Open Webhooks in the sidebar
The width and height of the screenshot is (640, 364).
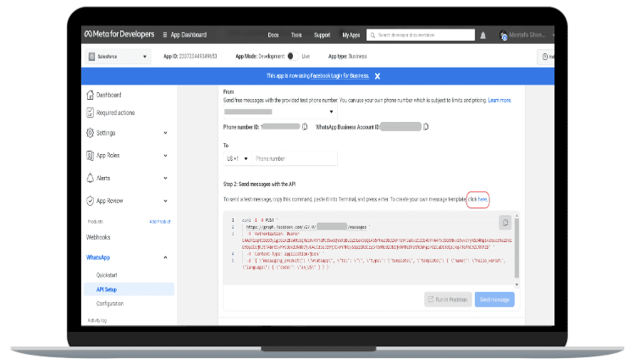click(98, 237)
